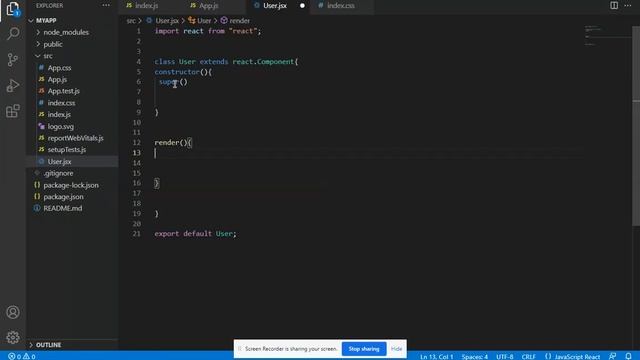Click the feedback icon in status bar
The height and width of the screenshot is (360, 640).
613,356
